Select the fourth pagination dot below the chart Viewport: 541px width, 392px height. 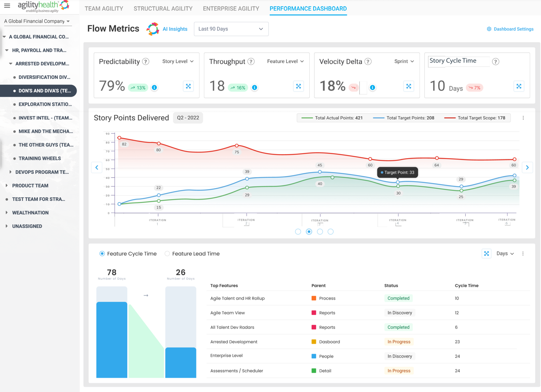[331, 232]
